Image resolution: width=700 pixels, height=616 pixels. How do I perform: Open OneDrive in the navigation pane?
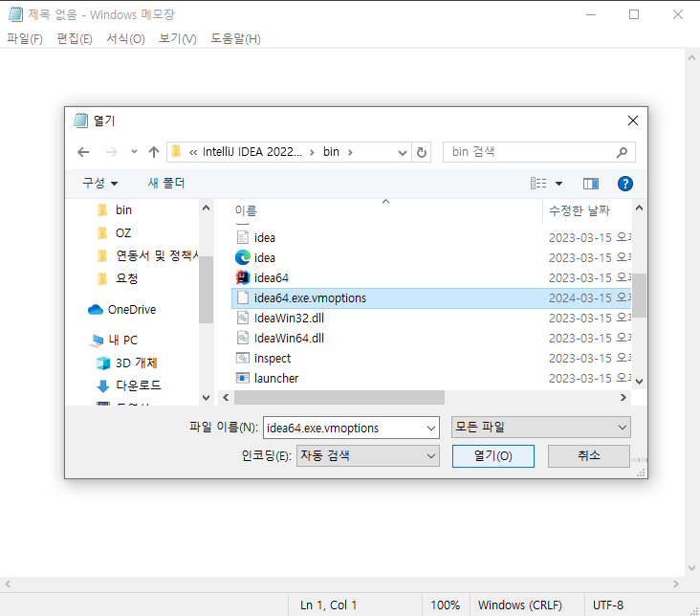point(132,310)
